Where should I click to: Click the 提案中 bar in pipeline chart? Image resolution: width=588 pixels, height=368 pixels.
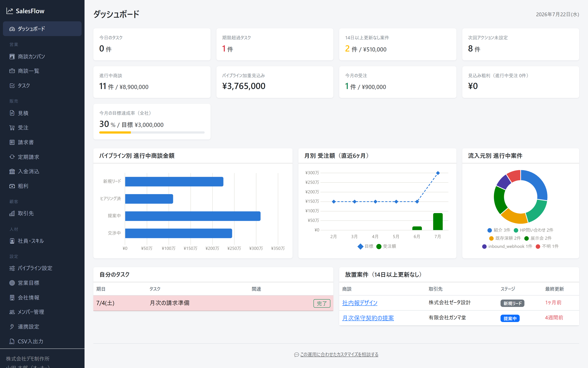(x=193, y=216)
